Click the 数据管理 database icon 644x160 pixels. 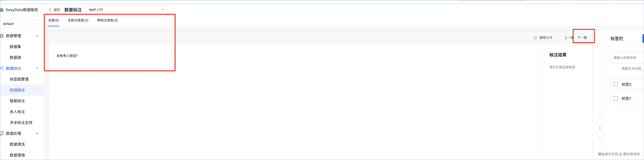1,36
